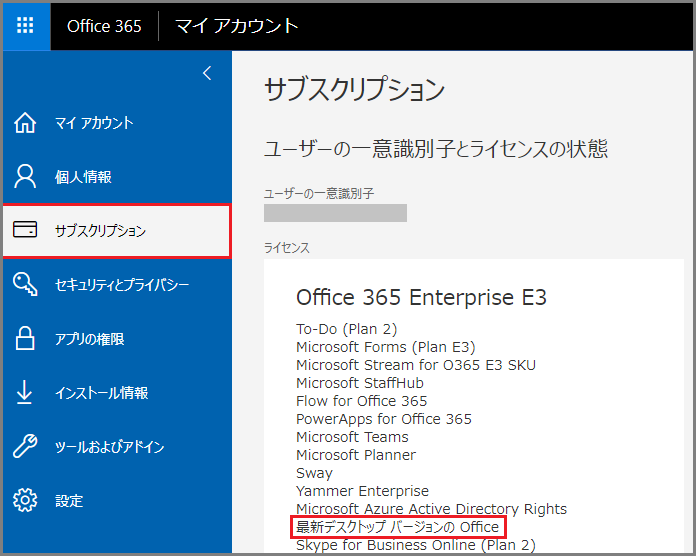Click the ユーザーの一意識別子 label
This screenshot has width=696, height=556.
pyautogui.click(x=319, y=193)
